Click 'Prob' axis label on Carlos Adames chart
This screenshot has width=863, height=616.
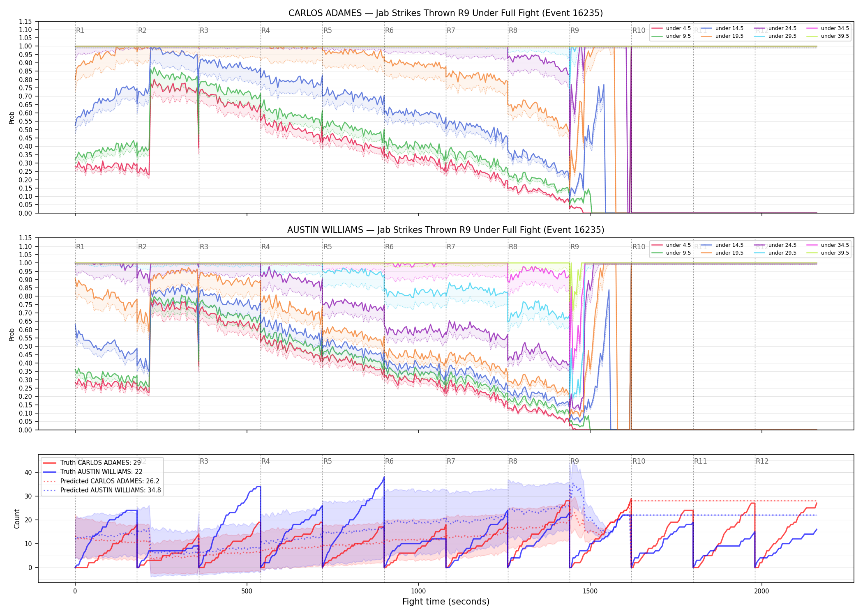(12, 117)
